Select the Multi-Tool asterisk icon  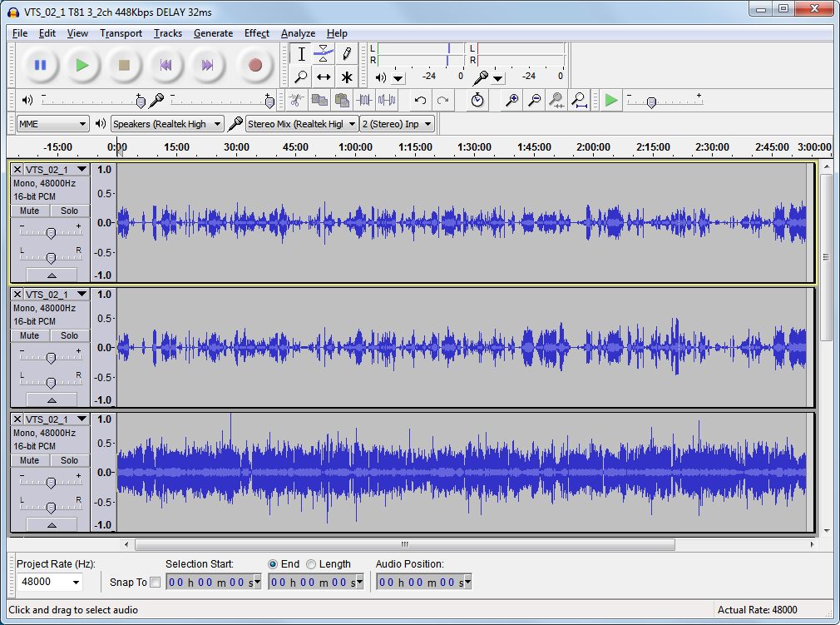pyautogui.click(x=346, y=77)
